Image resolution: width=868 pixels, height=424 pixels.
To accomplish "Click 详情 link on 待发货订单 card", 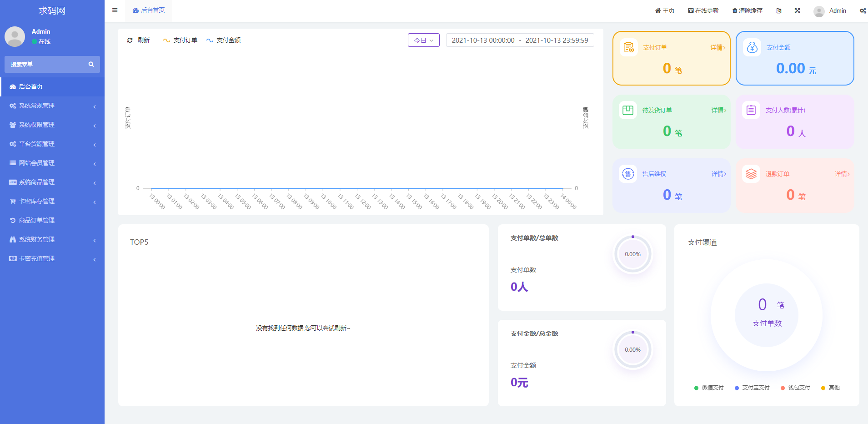I will (x=718, y=110).
